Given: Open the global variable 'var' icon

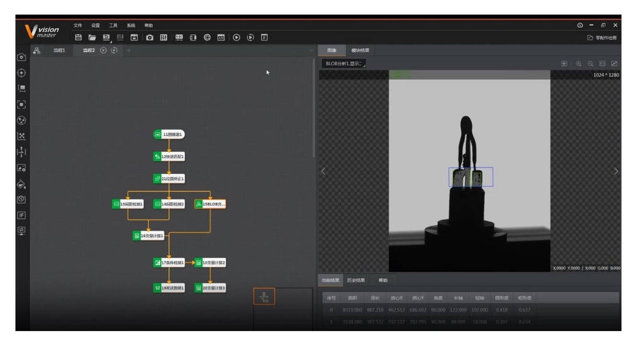Looking at the screenshot, I should point(179,38).
